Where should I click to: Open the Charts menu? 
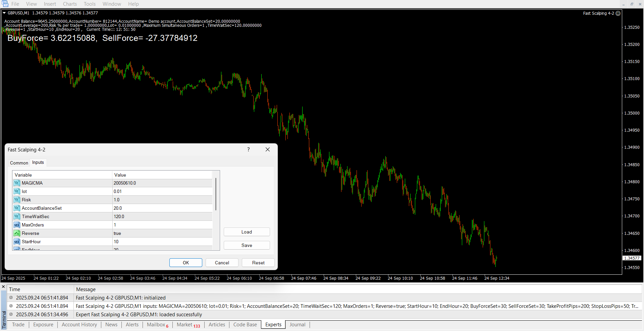[70, 4]
